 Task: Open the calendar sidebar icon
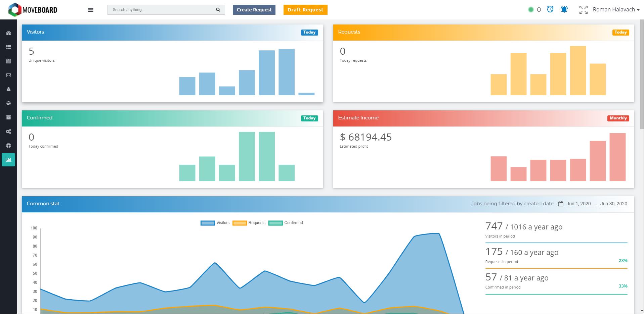[8, 61]
